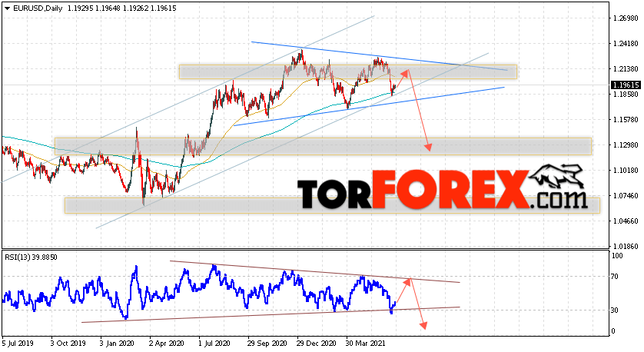The image size is (644, 352).
Task: Click the 1.15780 price axis label
Action: point(626,120)
